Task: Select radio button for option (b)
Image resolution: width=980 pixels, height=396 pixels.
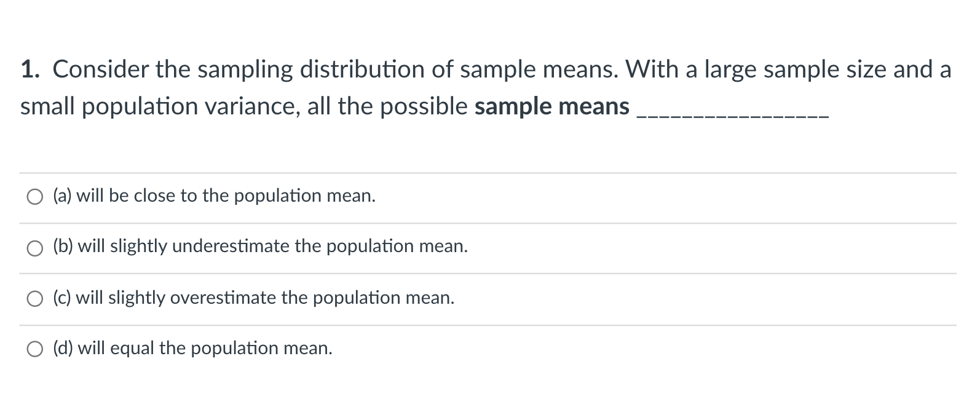Action: [35, 248]
